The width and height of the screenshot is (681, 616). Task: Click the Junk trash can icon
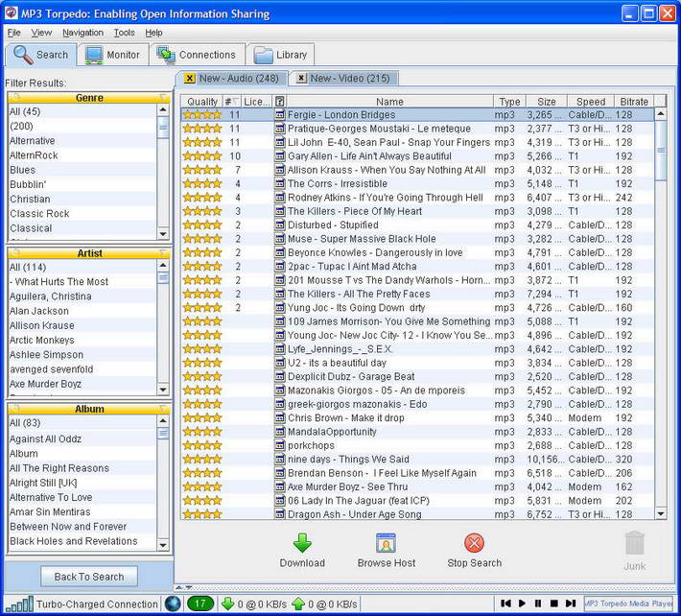tap(635, 543)
